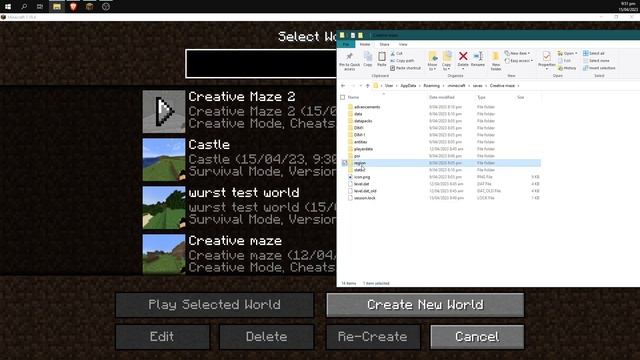Image resolution: width=640 pixels, height=360 pixels.
Task: Select the level.dat file
Action: pyautogui.click(x=361, y=184)
